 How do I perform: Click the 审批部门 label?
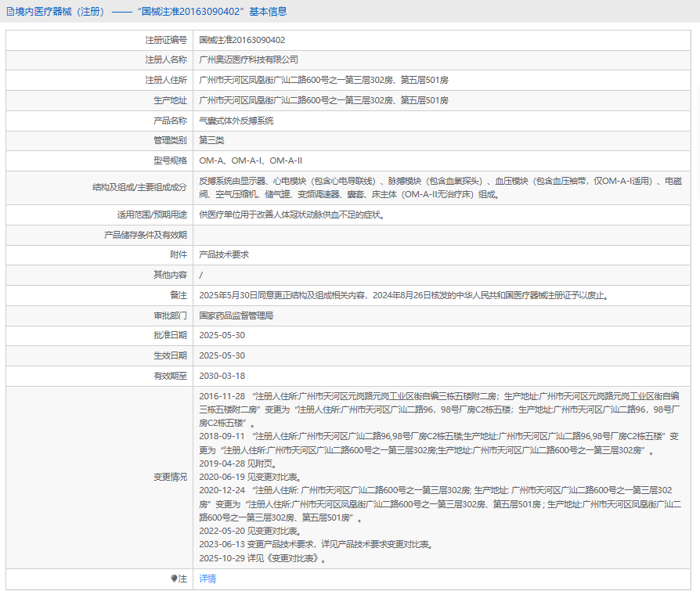pyautogui.click(x=170, y=316)
